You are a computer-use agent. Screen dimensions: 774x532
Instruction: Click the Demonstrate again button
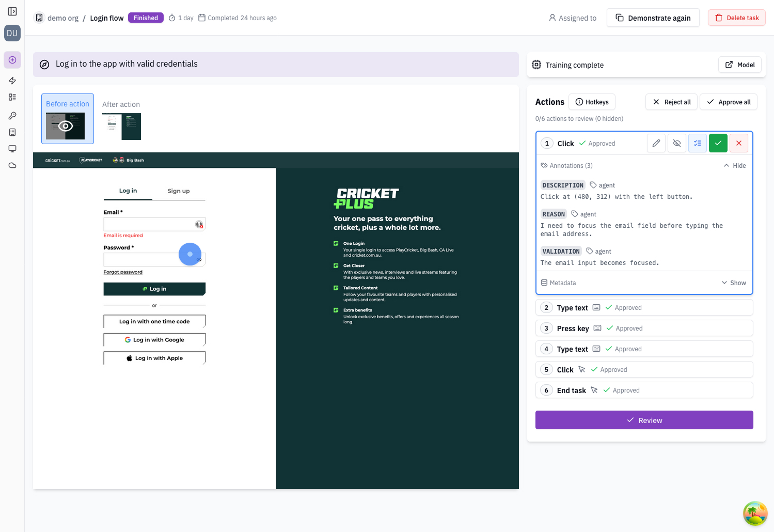(653, 18)
